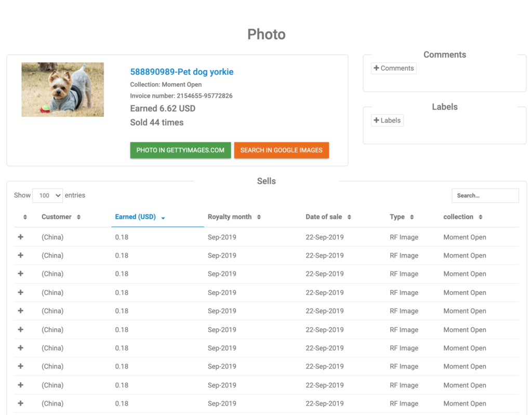
Task: Expand the last visible sale row
Action: pyautogui.click(x=21, y=404)
